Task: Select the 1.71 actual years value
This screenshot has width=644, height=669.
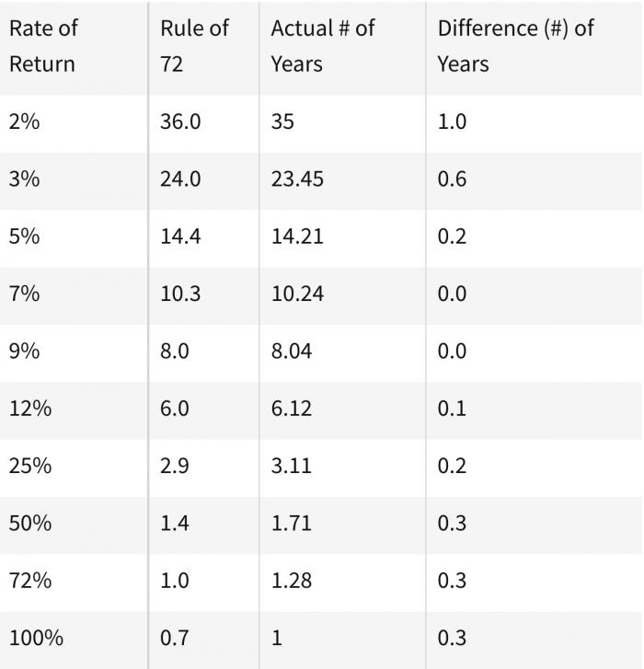Action: (291, 524)
